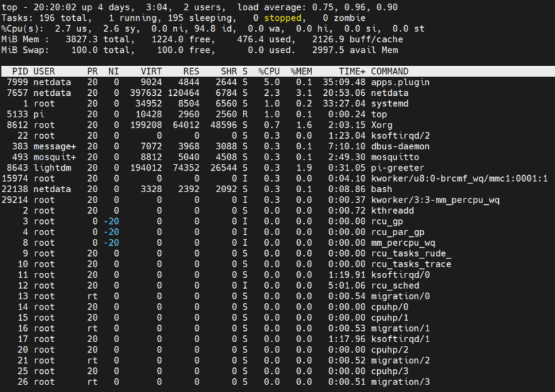Viewport: 555px width, 392px height.
Task: Click the %MEM column header
Action: (x=301, y=71)
